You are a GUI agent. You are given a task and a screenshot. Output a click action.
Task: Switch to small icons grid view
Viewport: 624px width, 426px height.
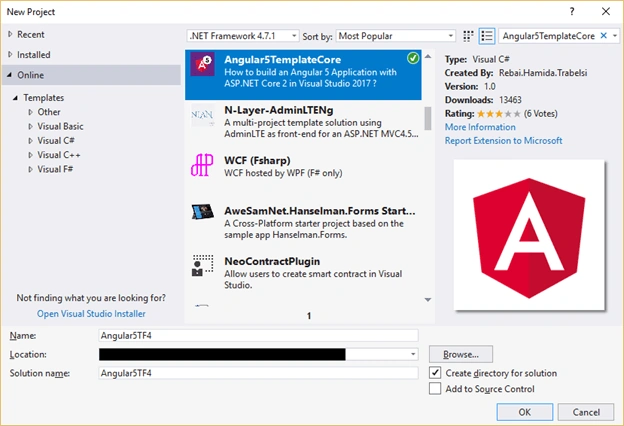[x=468, y=36]
